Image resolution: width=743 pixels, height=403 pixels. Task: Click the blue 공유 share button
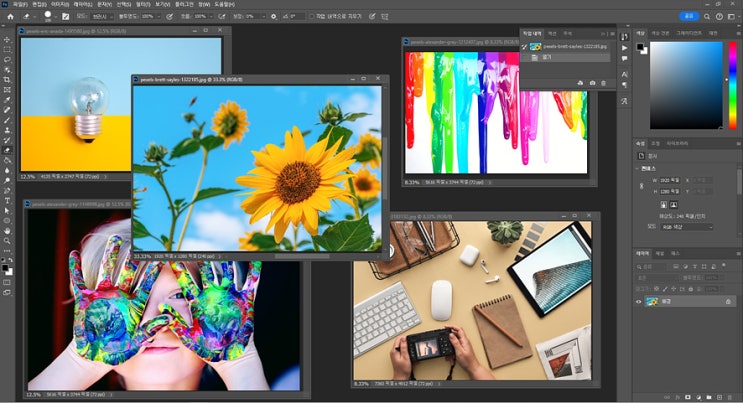687,17
